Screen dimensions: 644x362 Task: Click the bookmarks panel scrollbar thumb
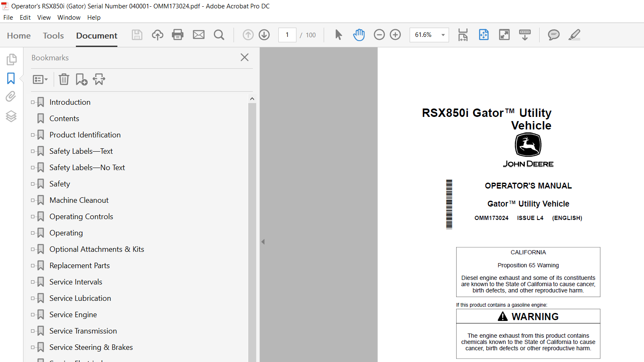(x=252, y=232)
